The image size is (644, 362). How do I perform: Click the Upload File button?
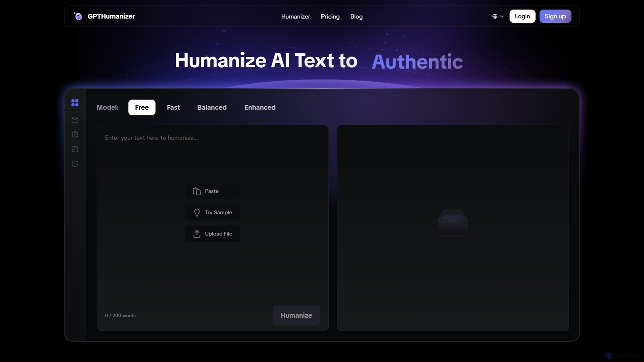(x=212, y=234)
